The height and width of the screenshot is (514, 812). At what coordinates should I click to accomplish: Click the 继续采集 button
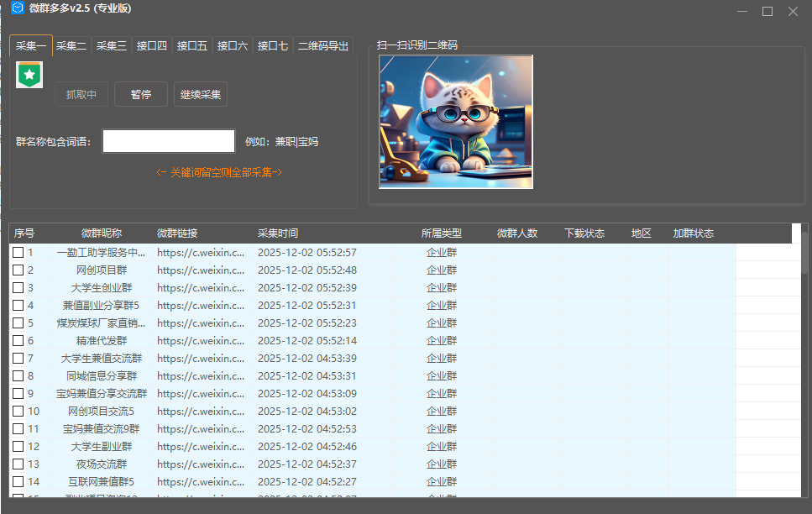tap(201, 95)
